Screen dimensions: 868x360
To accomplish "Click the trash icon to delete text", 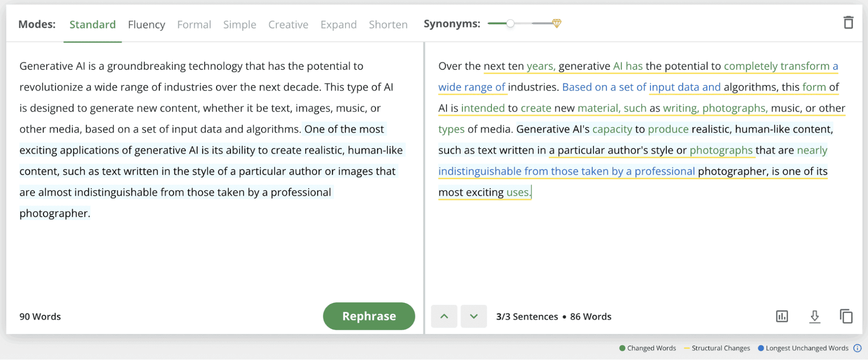I will point(848,23).
